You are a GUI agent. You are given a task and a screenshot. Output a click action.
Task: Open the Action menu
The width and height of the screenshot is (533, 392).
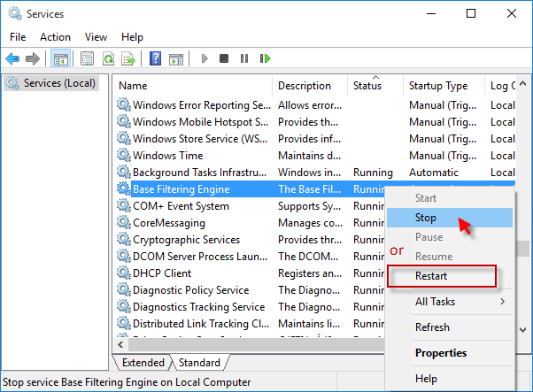[55, 37]
